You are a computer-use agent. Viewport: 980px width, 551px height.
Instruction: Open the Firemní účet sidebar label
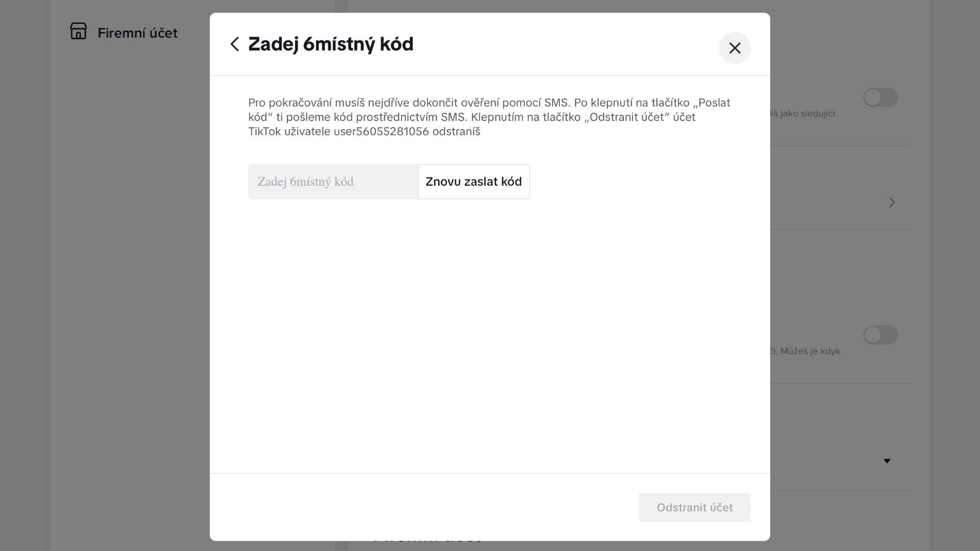(x=137, y=33)
